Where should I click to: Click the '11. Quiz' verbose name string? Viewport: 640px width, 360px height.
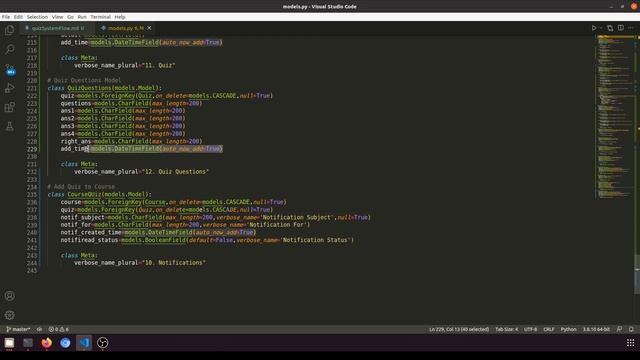tap(158, 65)
